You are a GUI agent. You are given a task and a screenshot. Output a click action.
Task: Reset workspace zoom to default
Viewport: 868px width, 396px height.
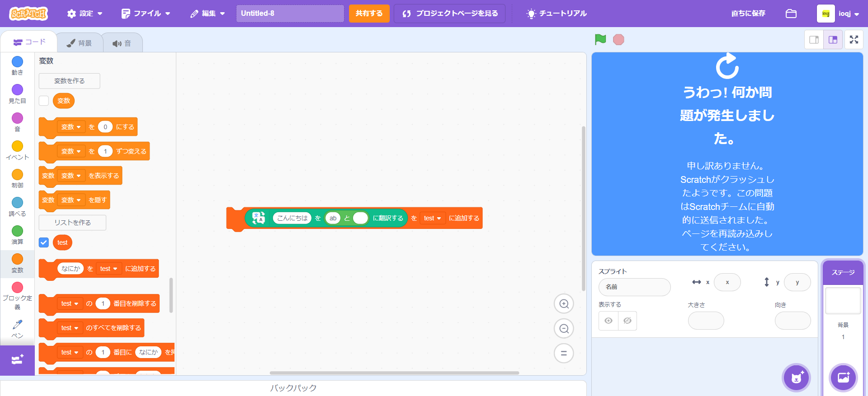[x=564, y=353]
